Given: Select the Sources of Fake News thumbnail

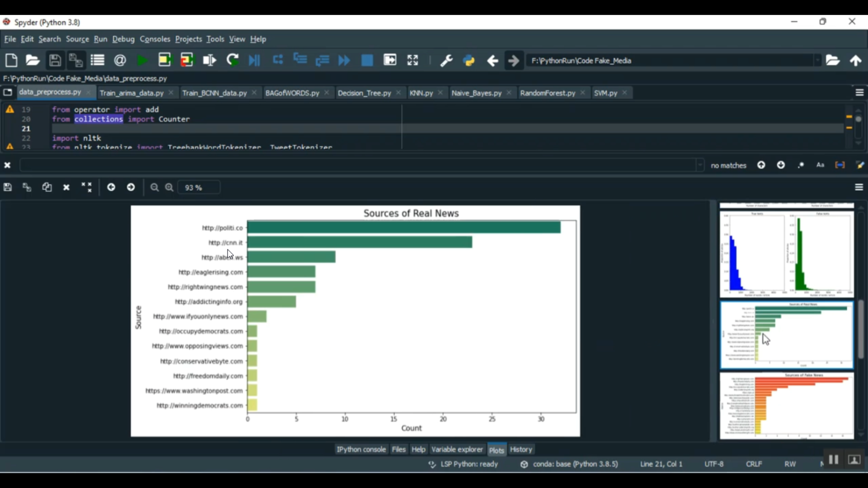Looking at the screenshot, I should click(786, 406).
